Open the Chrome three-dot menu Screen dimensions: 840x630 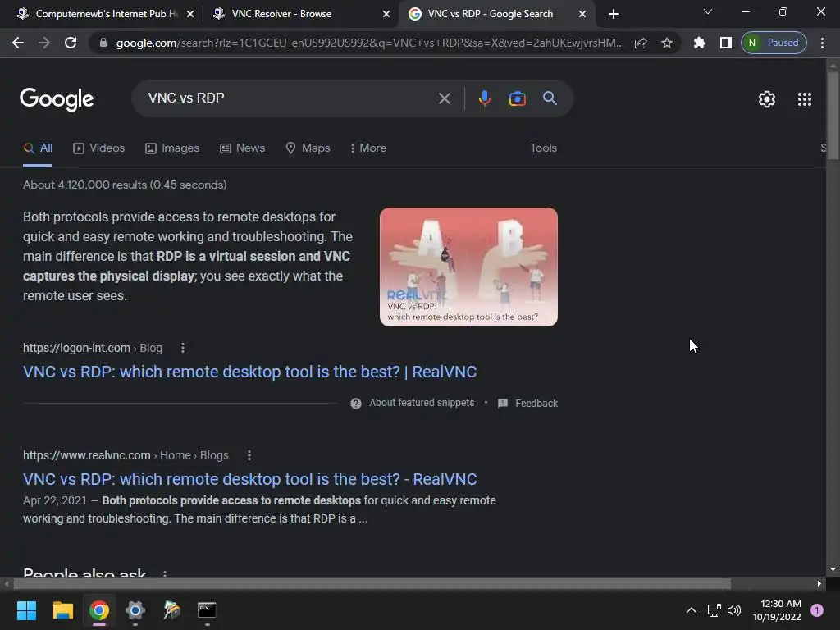click(822, 43)
